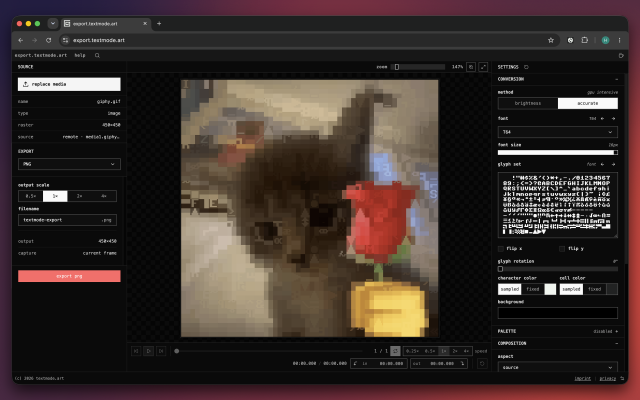Click export.textmode.art menu title
640x400 pixels.
click(x=41, y=56)
